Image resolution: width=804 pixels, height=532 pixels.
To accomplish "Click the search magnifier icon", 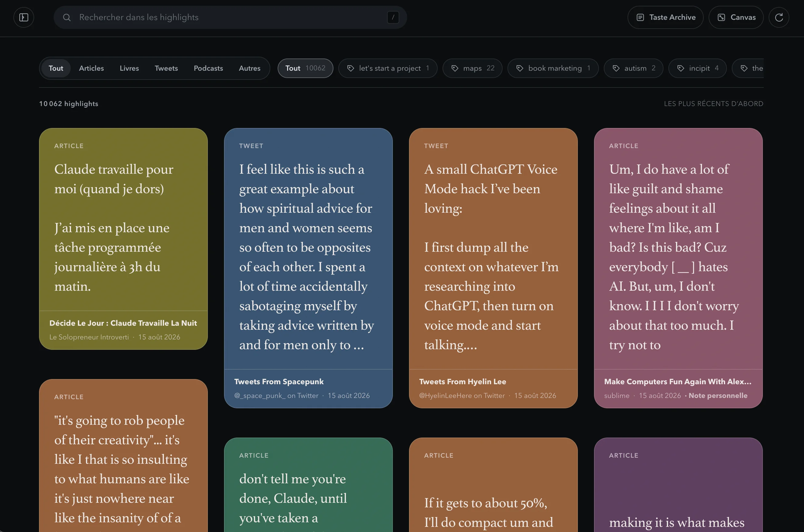I will tap(67, 17).
